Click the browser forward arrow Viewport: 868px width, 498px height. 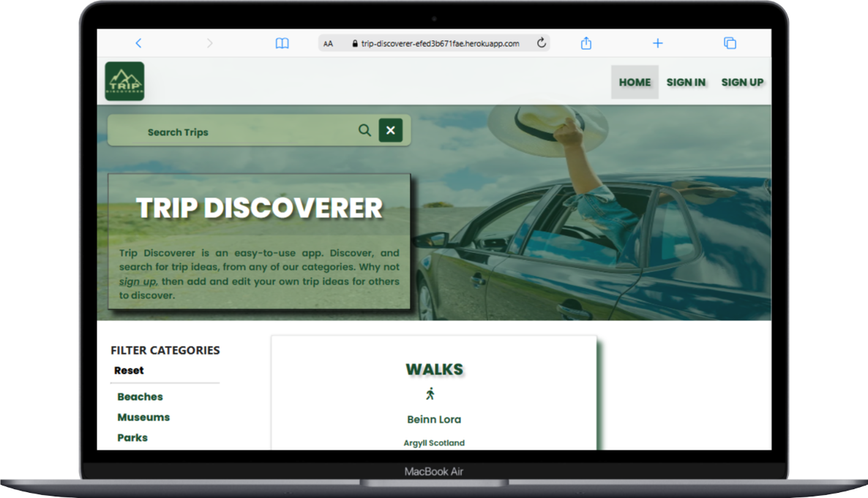pyautogui.click(x=209, y=43)
